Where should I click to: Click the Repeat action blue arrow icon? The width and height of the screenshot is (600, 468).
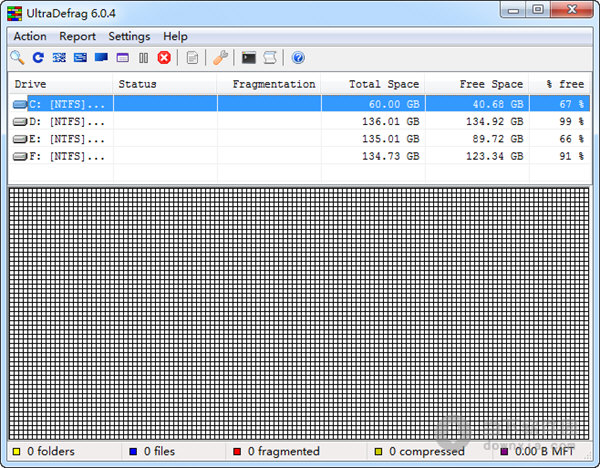[38, 58]
